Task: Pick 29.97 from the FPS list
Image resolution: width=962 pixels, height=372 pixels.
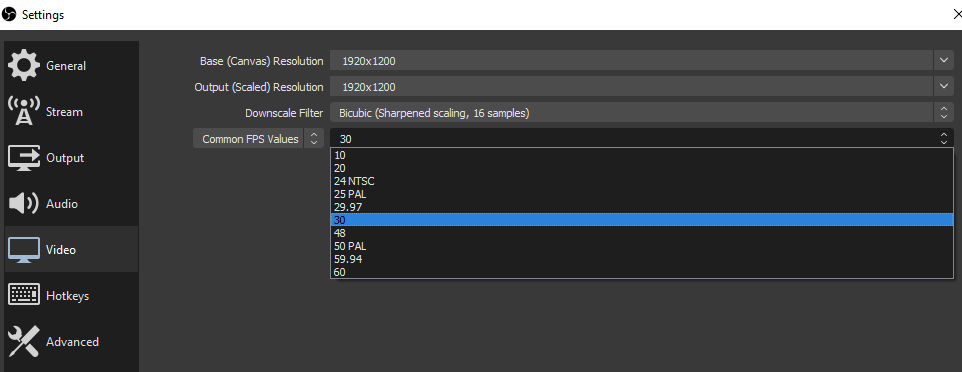Action: [x=642, y=207]
